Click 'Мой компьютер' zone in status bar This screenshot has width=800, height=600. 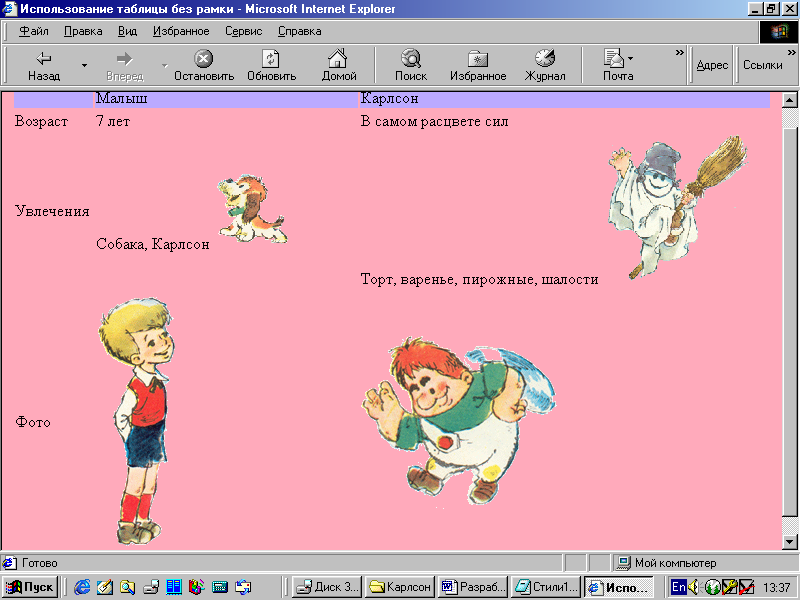[676, 563]
